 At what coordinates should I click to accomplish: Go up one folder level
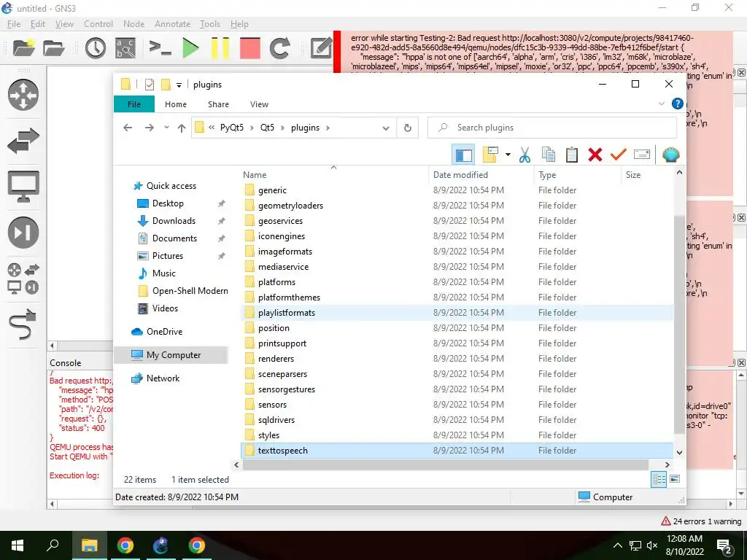(x=182, y=128)
